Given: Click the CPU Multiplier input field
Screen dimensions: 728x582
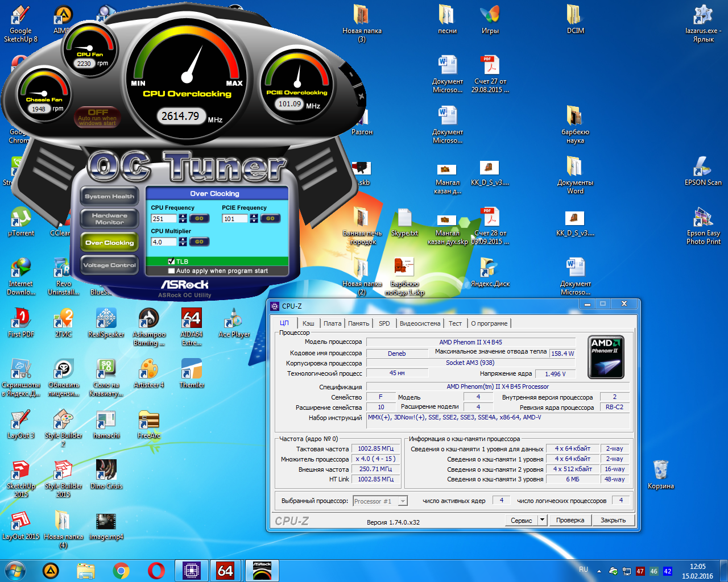Looking at the screenshot, I should (x=164, y=242).
